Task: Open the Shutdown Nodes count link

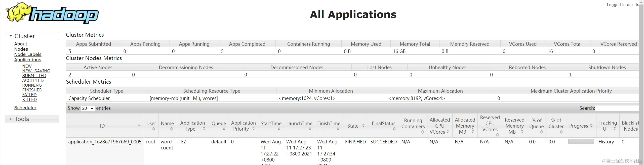Action: 570,75
